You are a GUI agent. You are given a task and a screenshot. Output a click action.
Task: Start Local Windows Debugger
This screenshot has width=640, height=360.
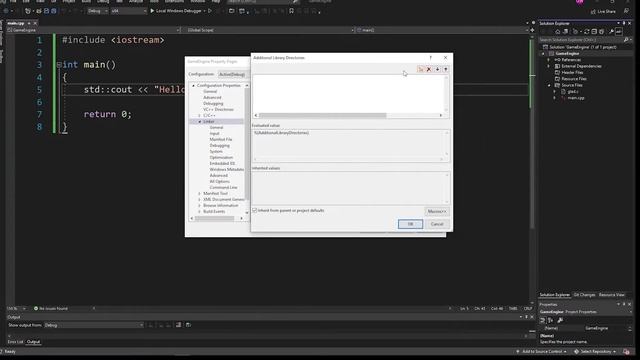click(177, 11)
